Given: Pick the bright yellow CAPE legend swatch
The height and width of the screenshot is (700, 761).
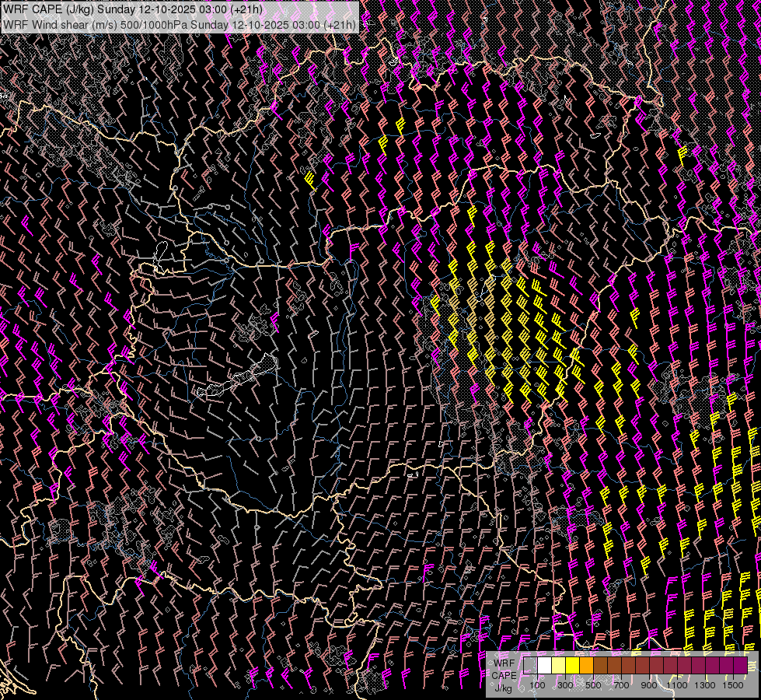Looking at the screenshot, I should click(x=573, y=666).
